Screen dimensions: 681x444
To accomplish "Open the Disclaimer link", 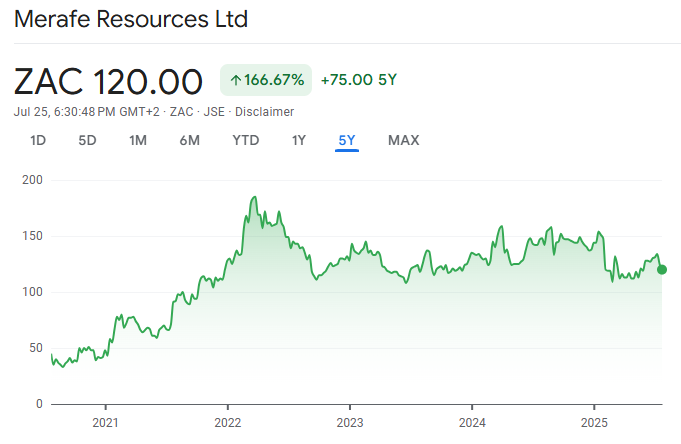I will click(264, 112).
